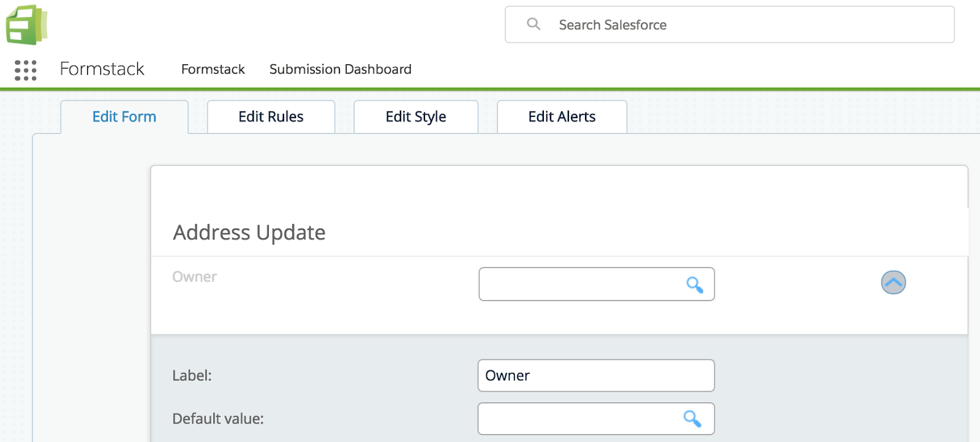Open the Formstack navigation item
This screenshot has height=442, width=980.
click(213, 69)
